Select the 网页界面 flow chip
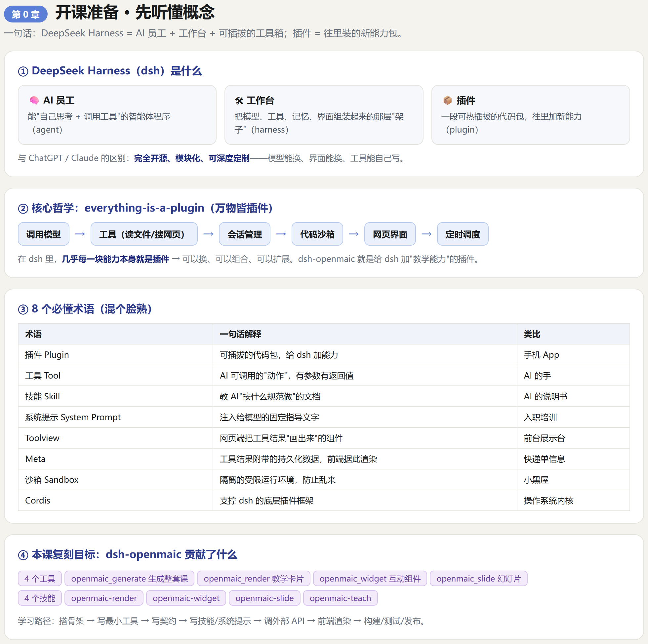The width and height of the screenshot is (648, 644). click(x=390, y=234)
